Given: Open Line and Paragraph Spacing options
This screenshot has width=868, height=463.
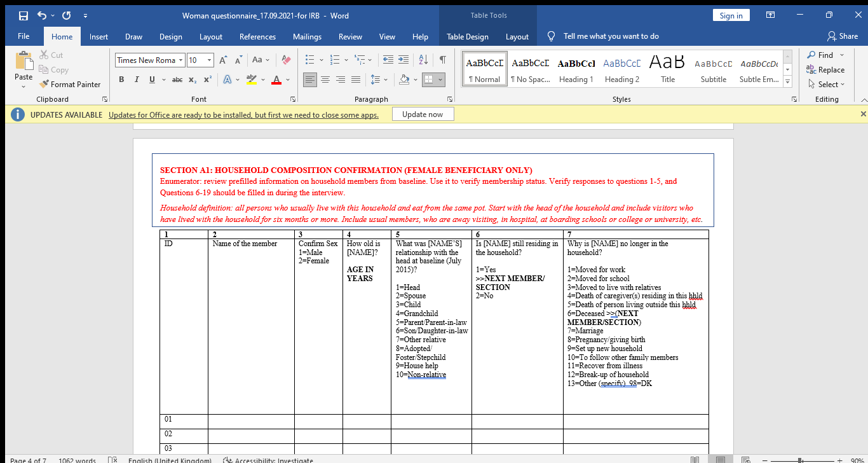Looking at the screenshot, I should [x=379, y=79].
